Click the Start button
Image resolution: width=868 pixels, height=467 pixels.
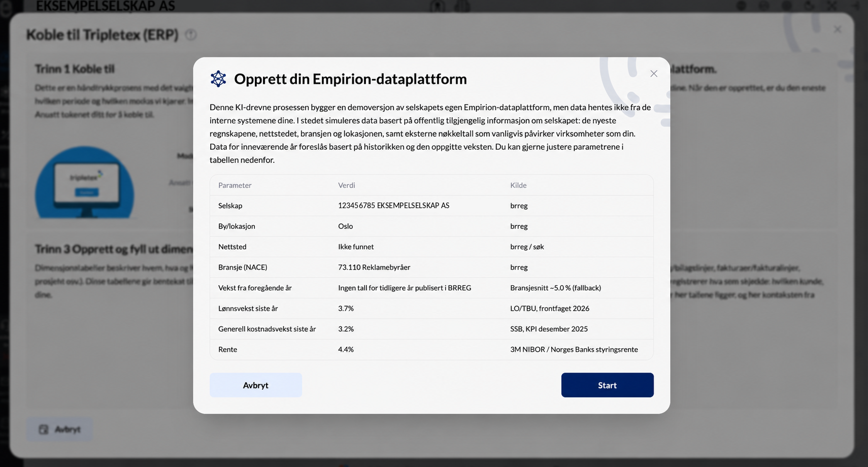coord(607,385)
